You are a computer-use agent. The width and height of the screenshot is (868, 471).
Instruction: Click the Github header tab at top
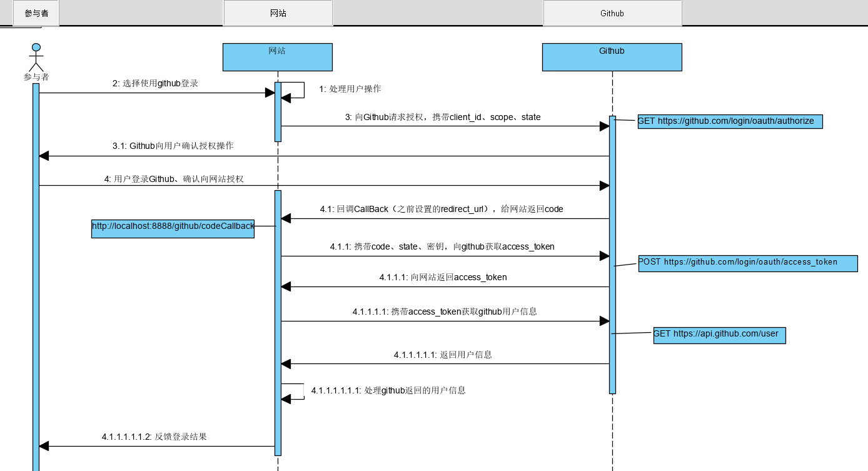(x=612, y=13)
